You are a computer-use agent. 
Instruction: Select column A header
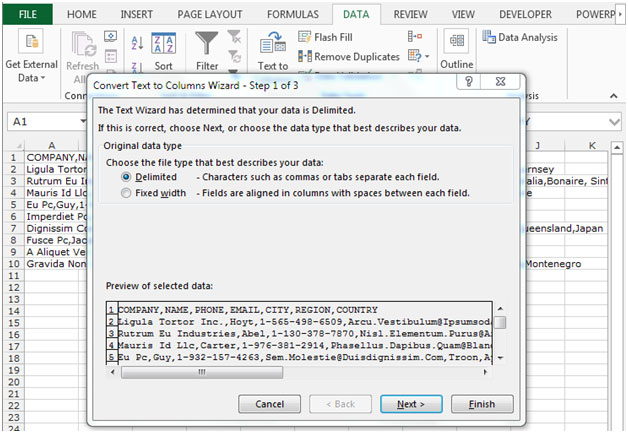click(x=51, y=145)
